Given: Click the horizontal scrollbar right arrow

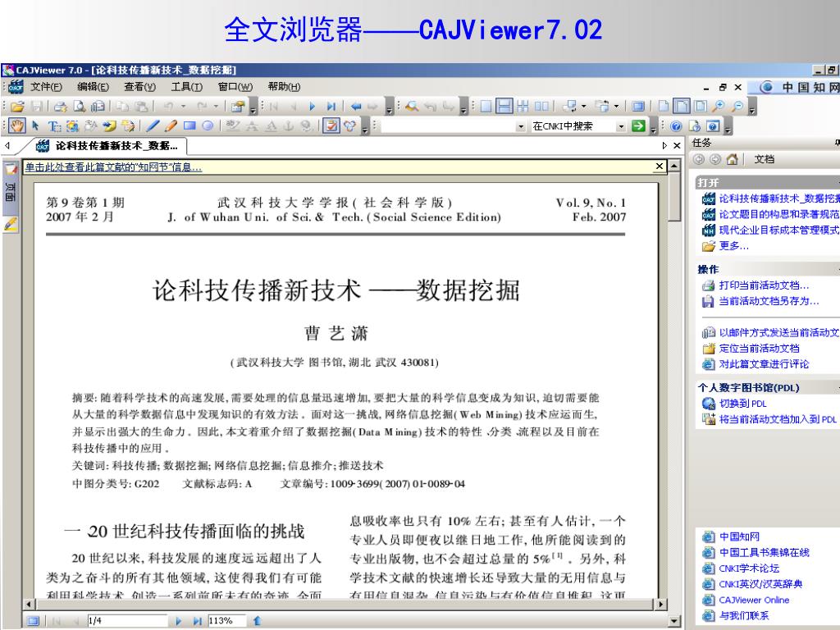Looking at the screenshot, I should coord(660,604).
